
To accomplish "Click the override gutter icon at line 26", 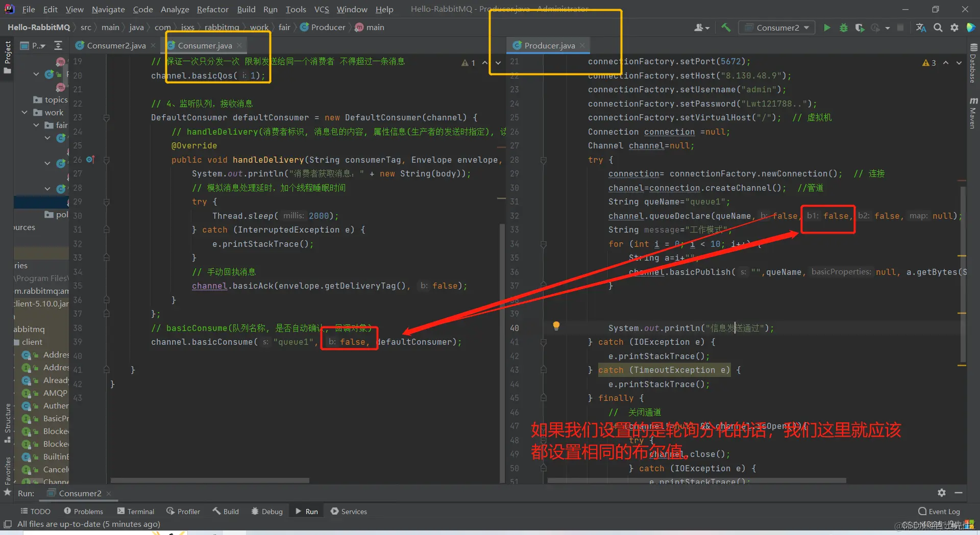I will click(90, 160).
